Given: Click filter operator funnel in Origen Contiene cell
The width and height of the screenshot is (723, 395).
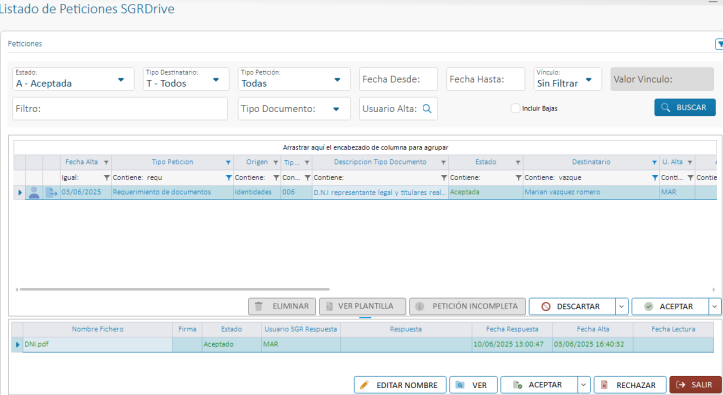Looking at the screenshot, I should point(276,178).
